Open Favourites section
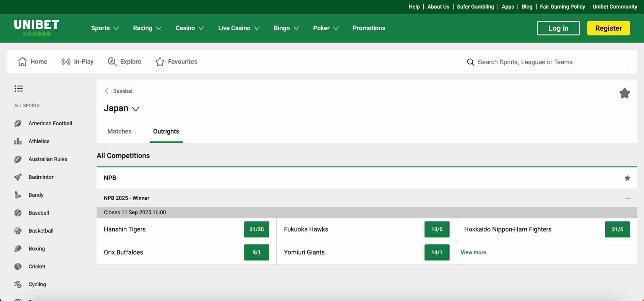 pos(176,62)
